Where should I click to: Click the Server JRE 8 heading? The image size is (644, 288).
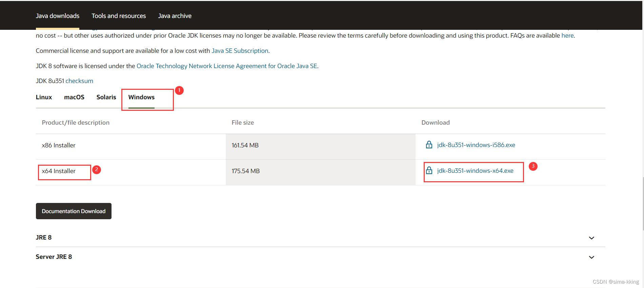coord(54,257)
